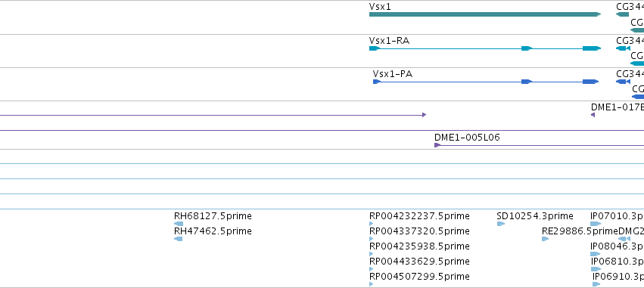Select the RP004507299.5prime arrow marker
The width and height of the screenshot is (644, 288).
[x=372, y=284]
